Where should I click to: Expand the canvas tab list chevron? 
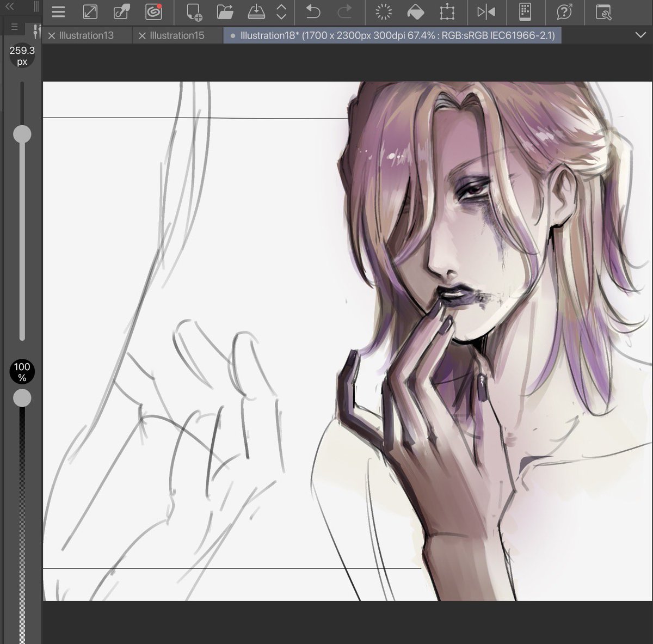pyautogui.click(x=640, y=35)
